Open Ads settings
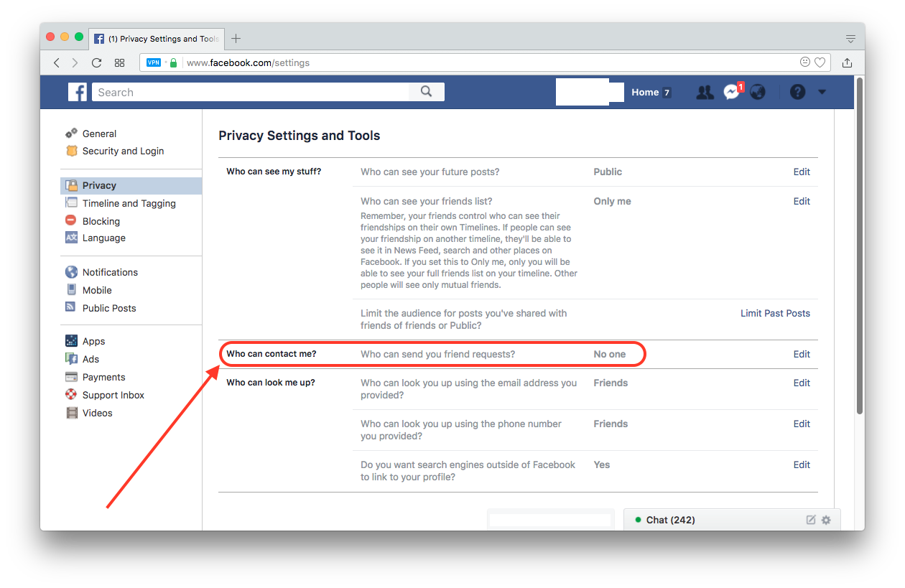 (90, 359)
